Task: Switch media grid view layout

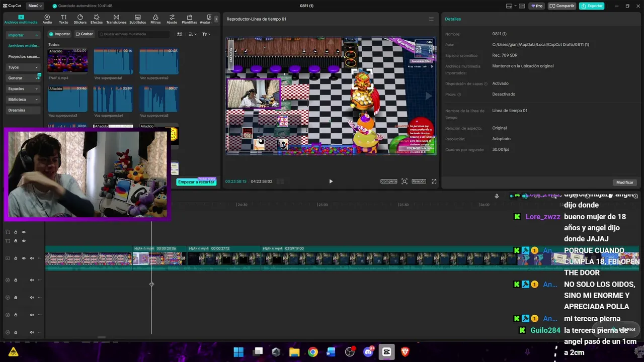Action: tap(180, 34)
